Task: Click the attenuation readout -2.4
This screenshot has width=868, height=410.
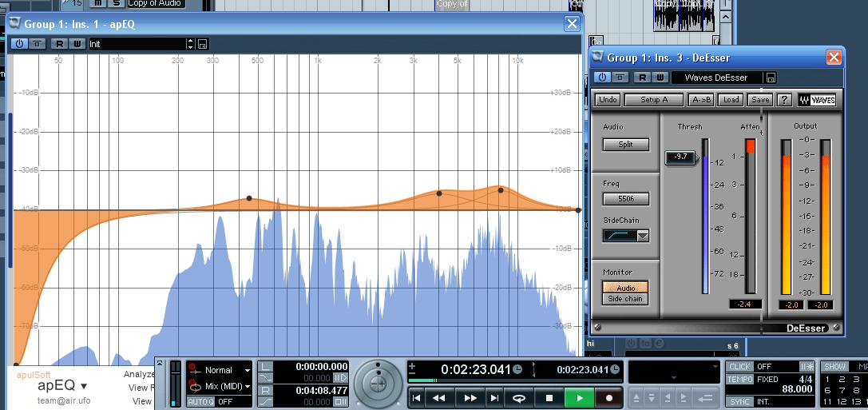Action: coord(744,304)
